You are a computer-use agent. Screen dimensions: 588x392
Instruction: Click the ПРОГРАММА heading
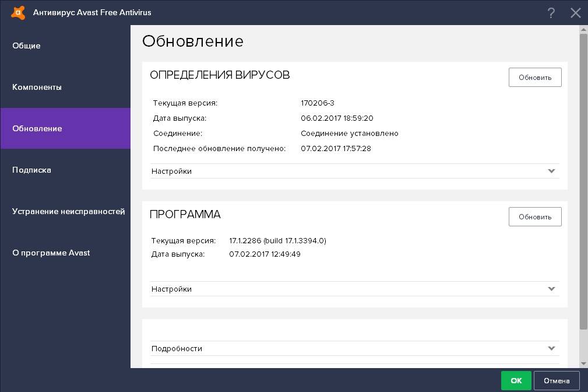(x=185, y=214)
